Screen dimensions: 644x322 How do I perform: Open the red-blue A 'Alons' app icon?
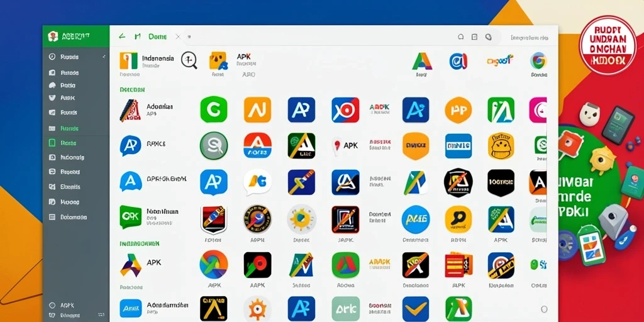(257, 145)
